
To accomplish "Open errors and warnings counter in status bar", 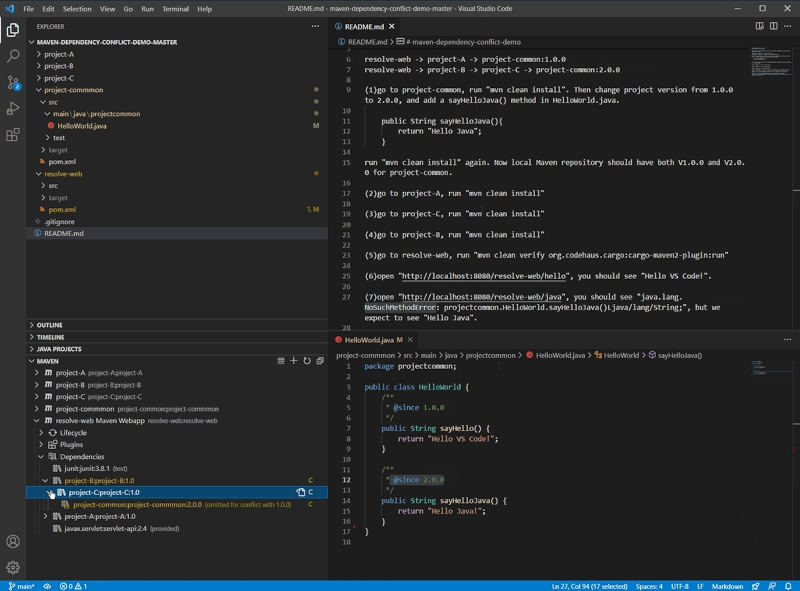I will pyautogui.click(x=73, y=586).
